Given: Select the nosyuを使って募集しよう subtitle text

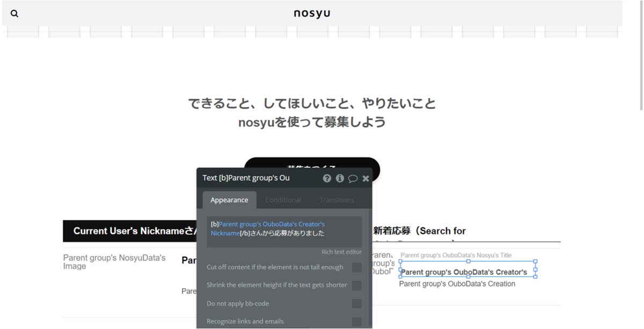Looking at the screenshot, I should (x=312, y=122).
